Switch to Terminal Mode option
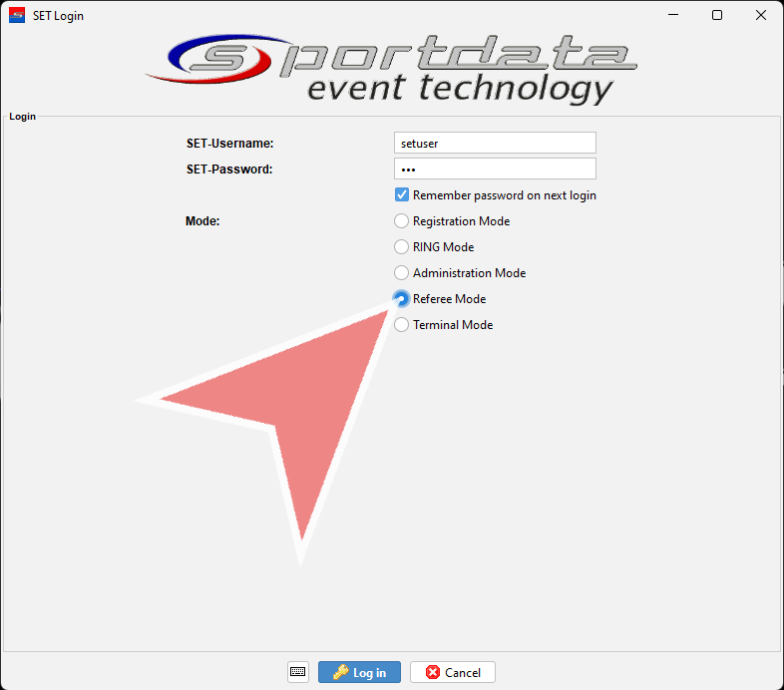This screenshot has height=690, width=784. click(x=402, y=325)
